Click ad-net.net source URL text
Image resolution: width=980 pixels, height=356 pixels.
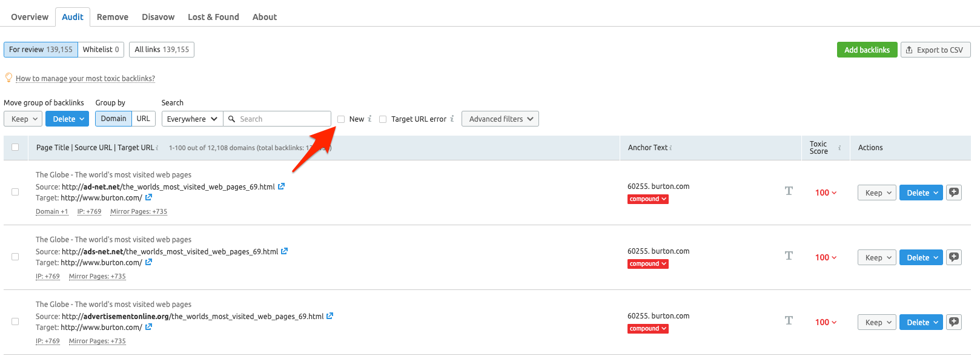(168, 186)
